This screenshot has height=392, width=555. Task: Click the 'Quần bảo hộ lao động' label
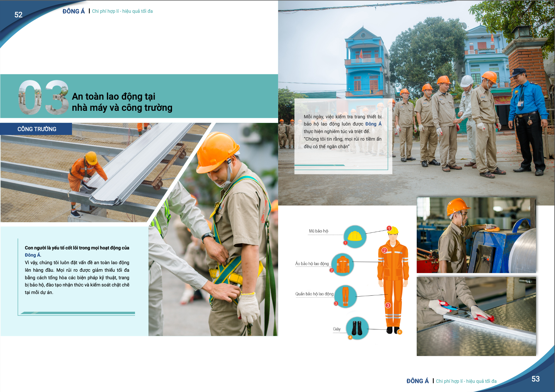(x=314, y=294)
